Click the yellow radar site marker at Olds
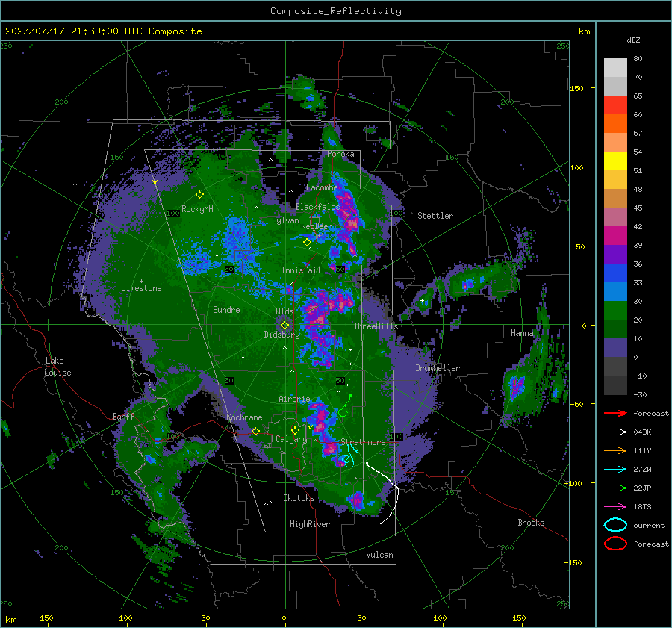672x628 pixels. [x=284, y=326]
